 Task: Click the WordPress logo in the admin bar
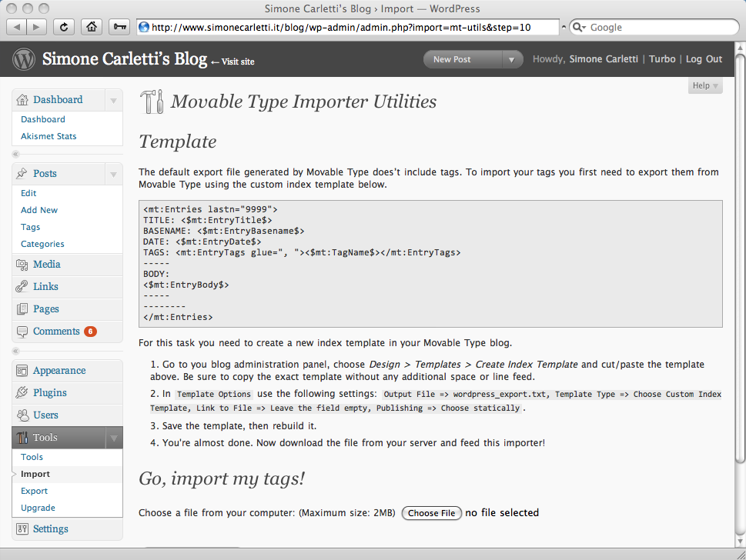[23, 58]
